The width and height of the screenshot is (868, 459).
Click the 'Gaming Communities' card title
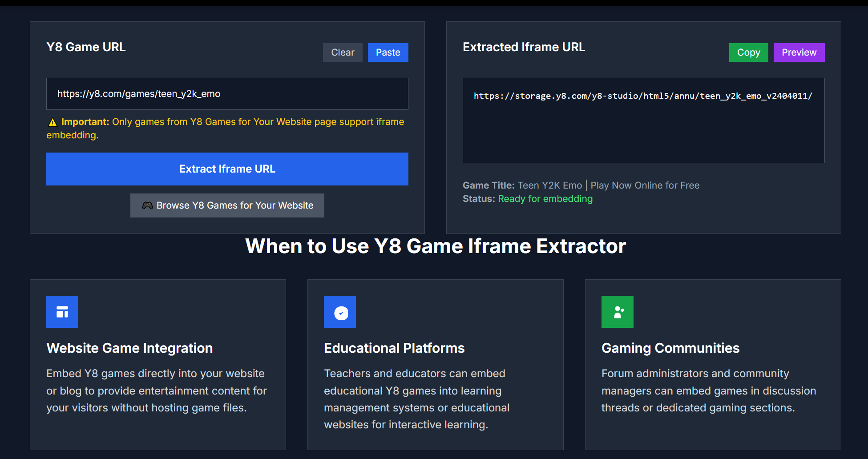point(670,348)
